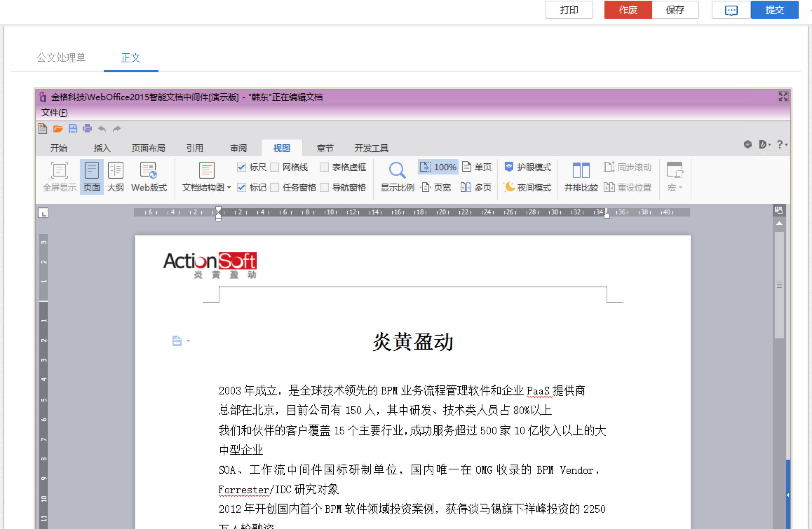Viewport: 812px width, 529px height.
Task: Switch to Outline view (大纲)
Action: [116, 177]
